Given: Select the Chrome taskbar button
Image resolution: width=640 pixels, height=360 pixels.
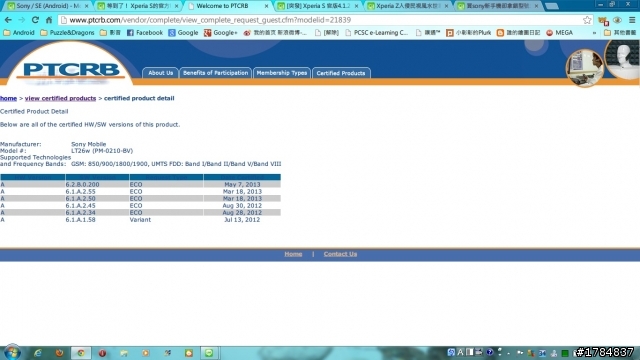Looking at the screenshot, I should click(81, 353).
